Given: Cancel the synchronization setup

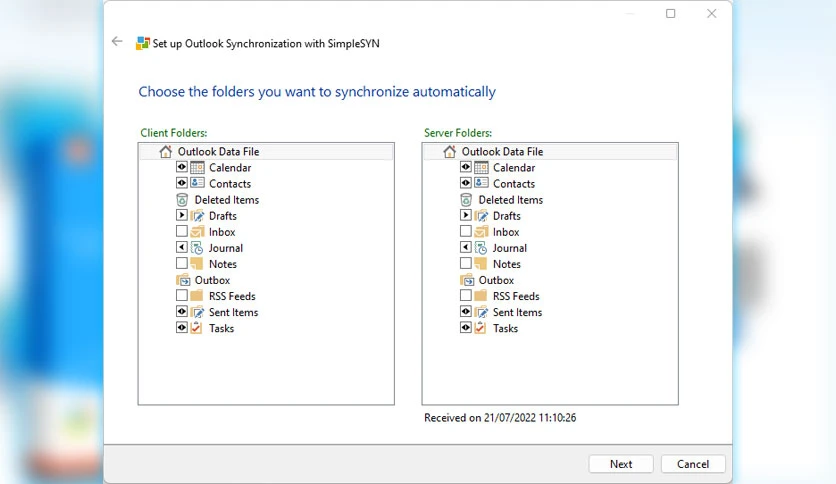Looking at the screenshot, I should pos(693,464).
